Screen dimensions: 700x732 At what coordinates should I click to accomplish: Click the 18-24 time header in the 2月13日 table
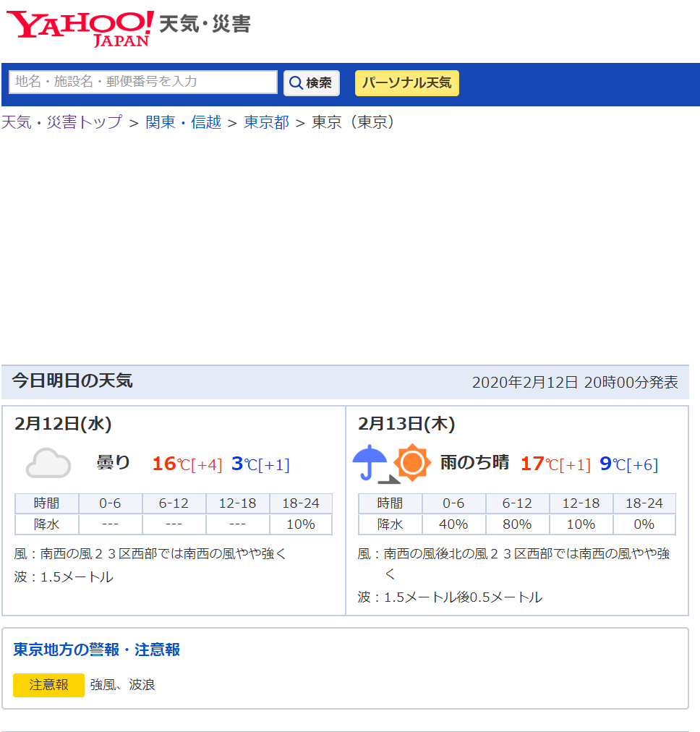click(x=644, y=503)
